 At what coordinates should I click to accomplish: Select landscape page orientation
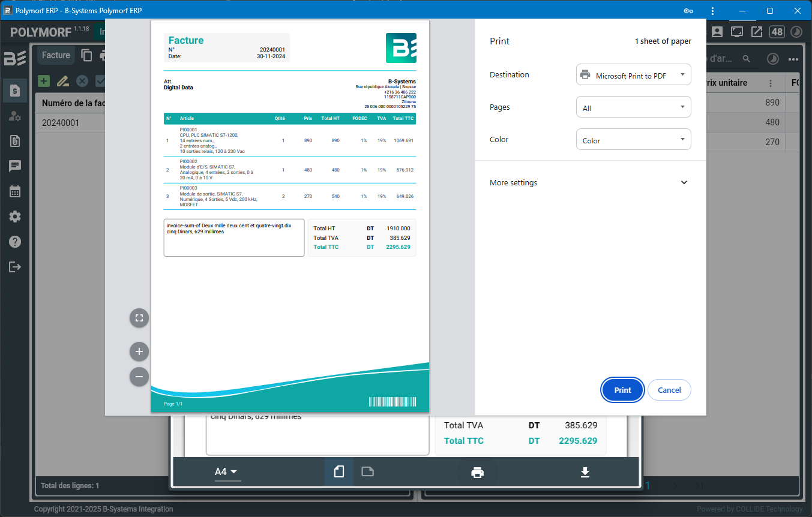click(367, 472)
